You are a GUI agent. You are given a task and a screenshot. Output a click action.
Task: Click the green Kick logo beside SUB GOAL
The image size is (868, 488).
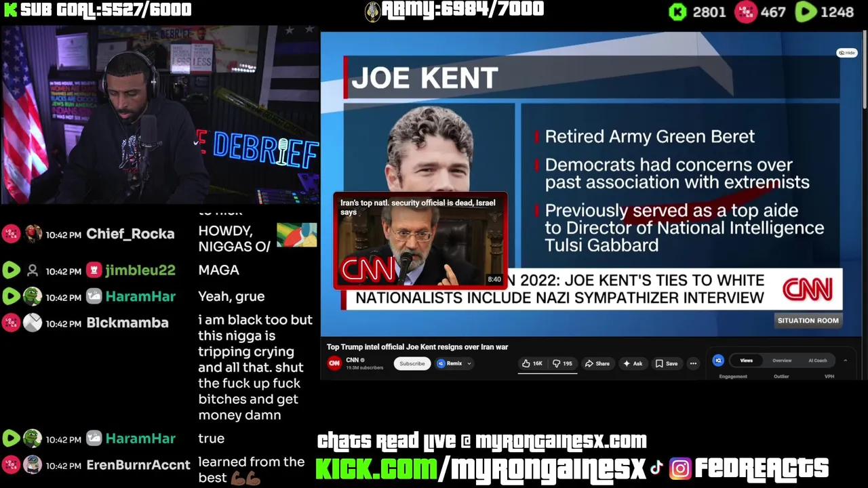10,9
